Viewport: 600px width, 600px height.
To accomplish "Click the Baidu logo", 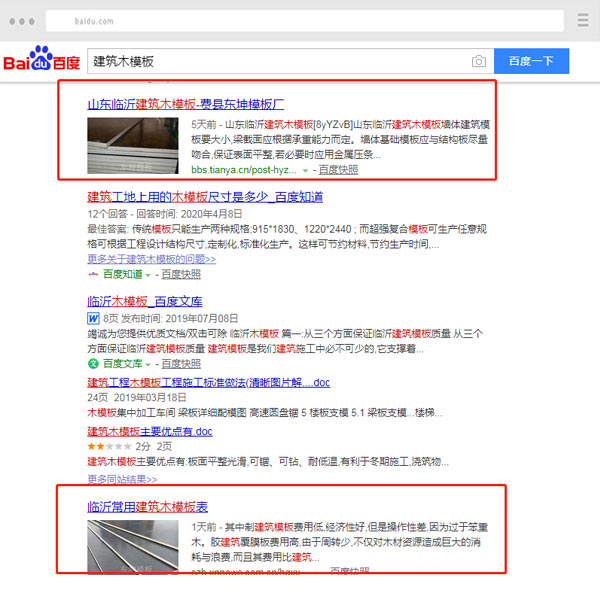I will 42,59.
